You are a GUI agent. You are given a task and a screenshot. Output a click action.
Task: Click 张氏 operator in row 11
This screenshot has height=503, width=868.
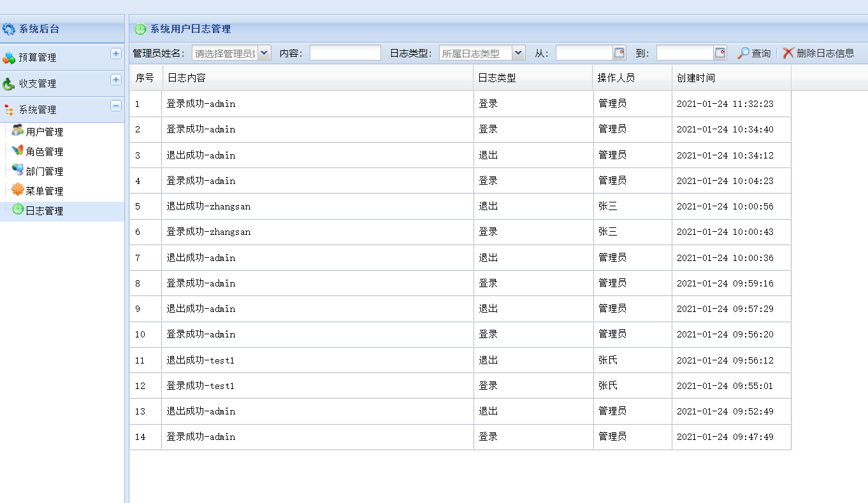click(608, 360)
